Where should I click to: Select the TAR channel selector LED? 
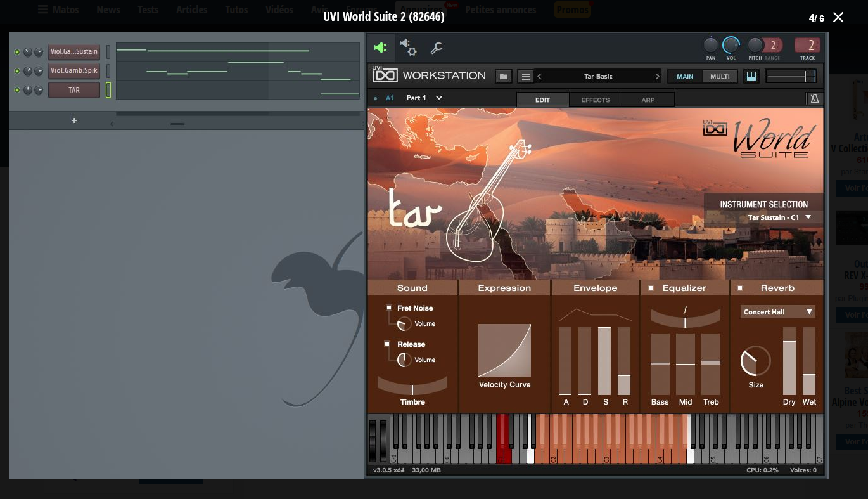coord(108,90)
